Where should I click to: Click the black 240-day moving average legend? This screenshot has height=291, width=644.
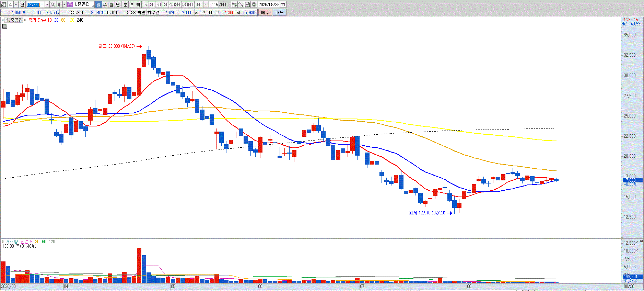point(80,20)
